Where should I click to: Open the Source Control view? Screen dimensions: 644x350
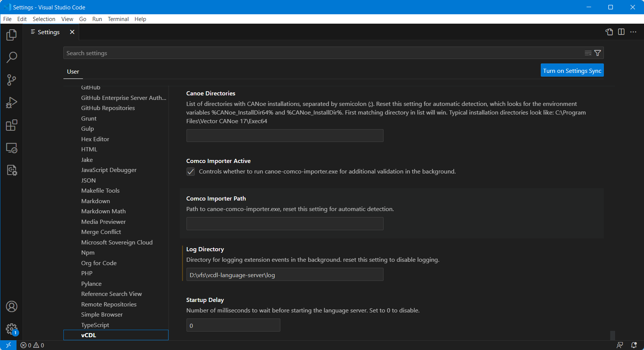(x=12, y=80)
